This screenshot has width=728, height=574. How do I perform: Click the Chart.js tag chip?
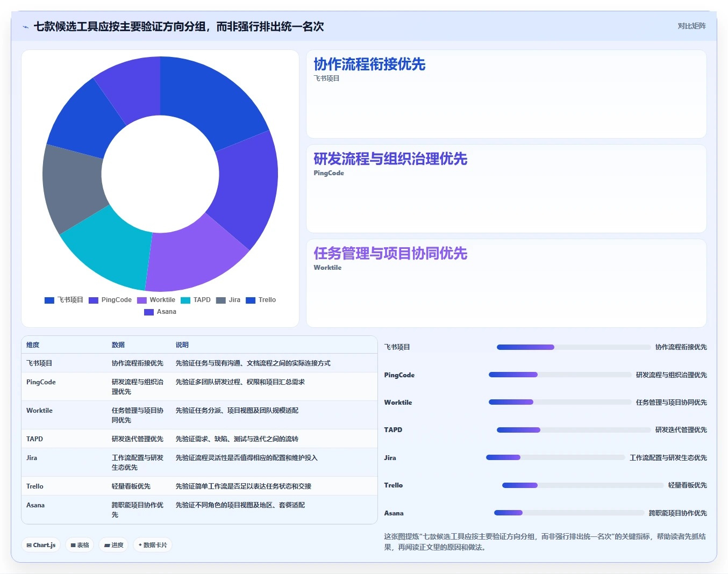[41, 545]
